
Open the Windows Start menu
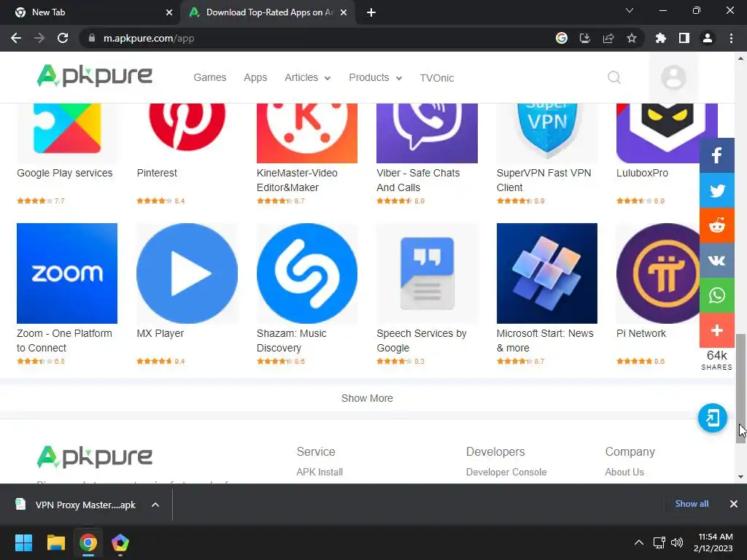click(x=23, y=542)
